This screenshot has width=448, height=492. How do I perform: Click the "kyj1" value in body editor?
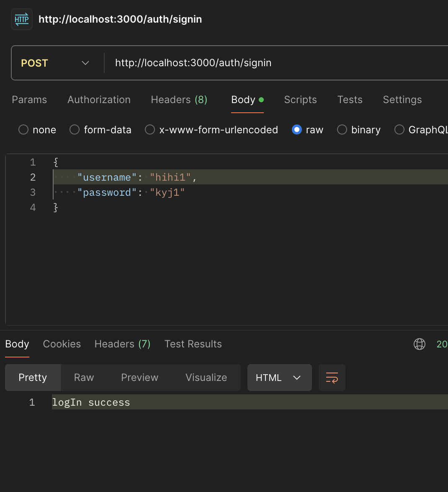click(x=167, y=192)
